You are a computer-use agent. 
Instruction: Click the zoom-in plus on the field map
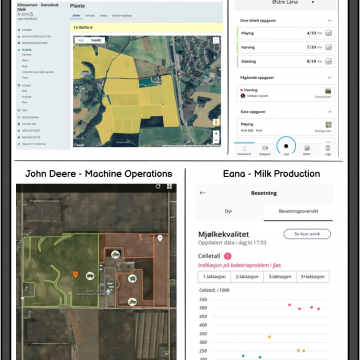(216, 134)
